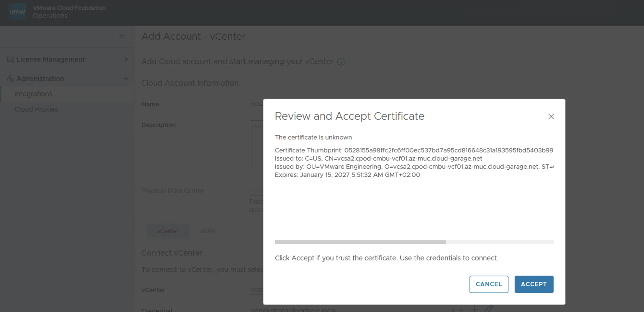Collapse the Administration section chevron
Image resolution: width=644 pixels, height=312 pixels.
[126, 78]
